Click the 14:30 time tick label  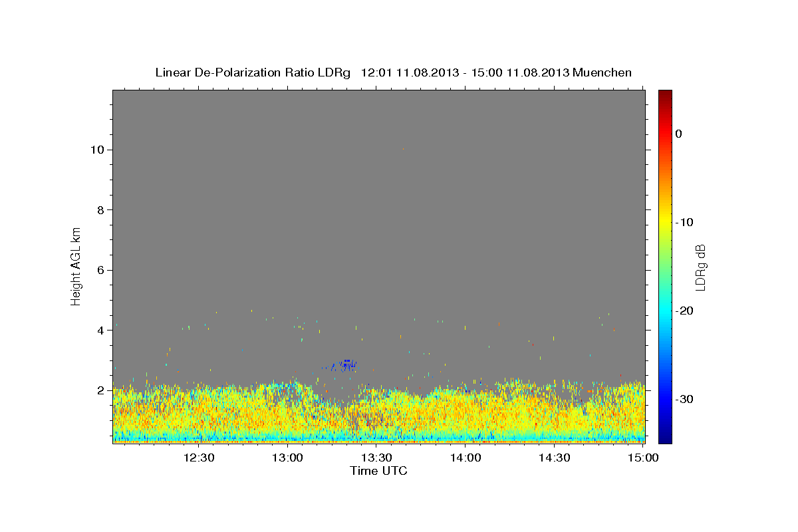(x=555, y=458)
